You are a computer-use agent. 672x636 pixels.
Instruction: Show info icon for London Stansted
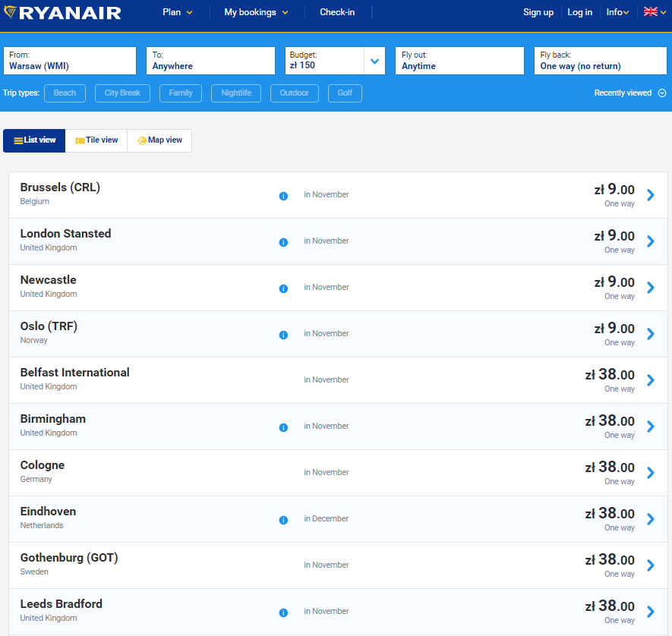pyautogui.click(x=283, y=242)
